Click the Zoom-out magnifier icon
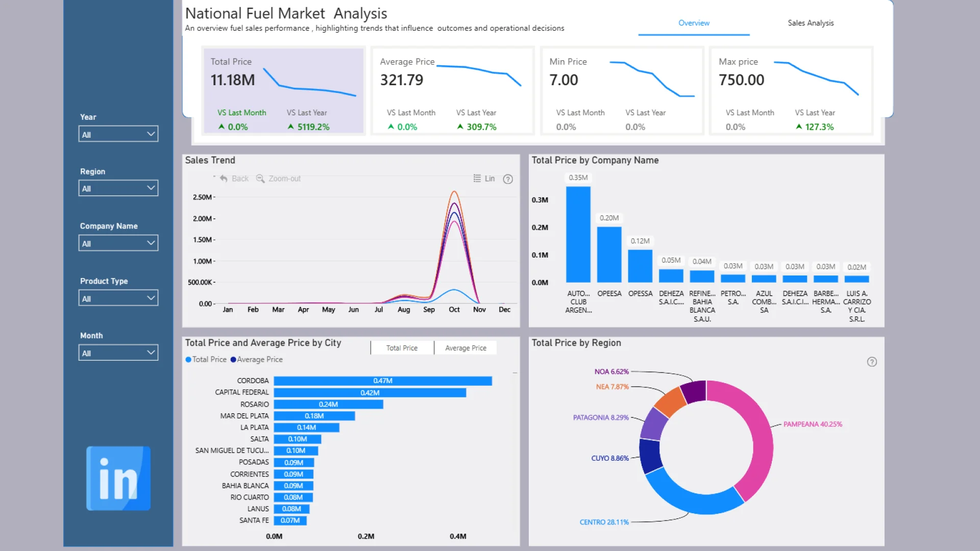This screenshot has width=980, height=551. 260,179
